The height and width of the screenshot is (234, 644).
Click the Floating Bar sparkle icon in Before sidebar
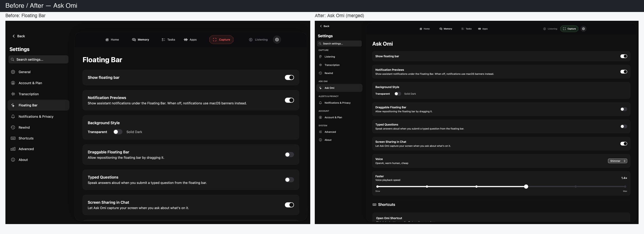pos(13,105)
